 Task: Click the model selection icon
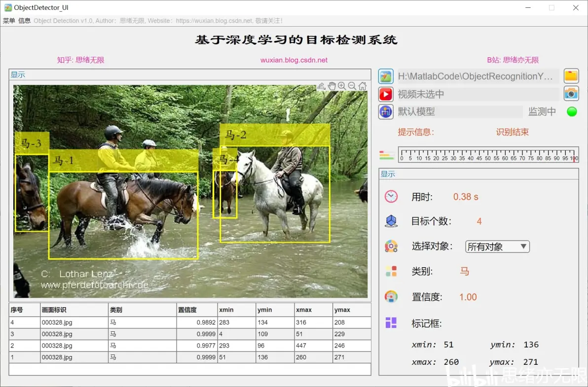point(385,111)
